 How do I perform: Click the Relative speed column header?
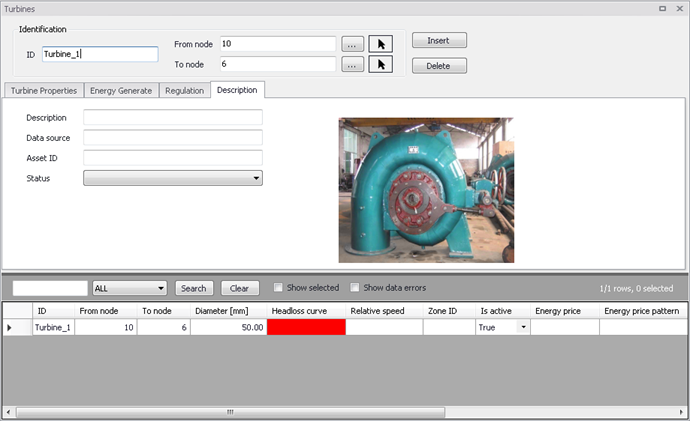click(x=385, y=311)
